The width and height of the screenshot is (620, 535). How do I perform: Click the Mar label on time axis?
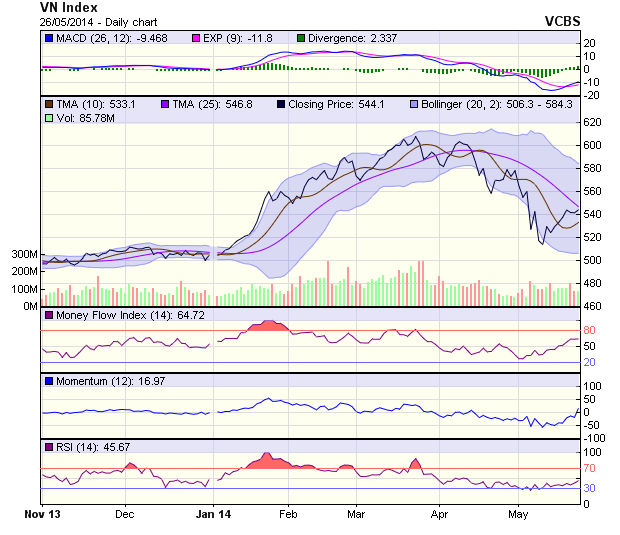(x=356, y=514)
